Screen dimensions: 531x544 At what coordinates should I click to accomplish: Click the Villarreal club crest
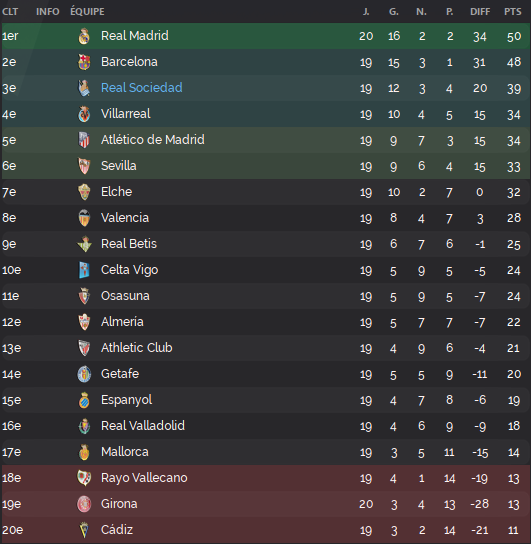[x=84, y=114]
